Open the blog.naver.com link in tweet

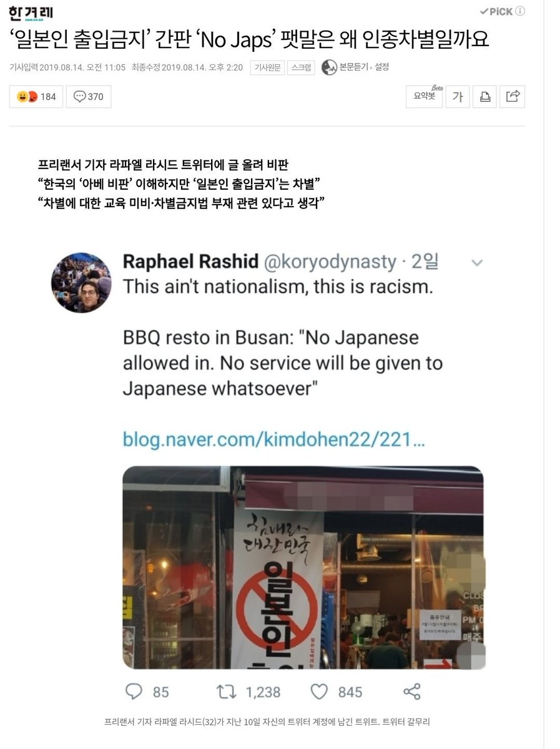(x=274, y=439)
